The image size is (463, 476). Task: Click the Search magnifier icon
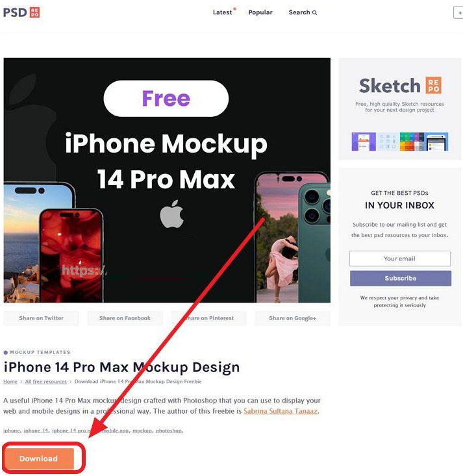tap(314, 13)
